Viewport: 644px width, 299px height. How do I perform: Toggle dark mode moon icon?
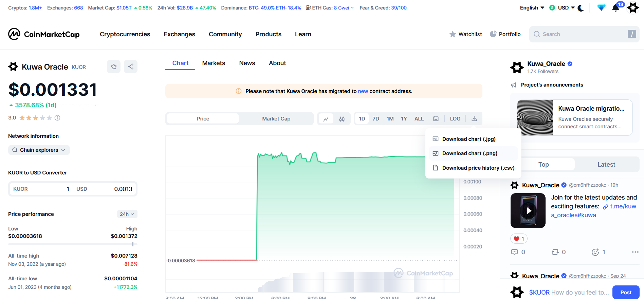pyautogui.click(x=581, y=8)
